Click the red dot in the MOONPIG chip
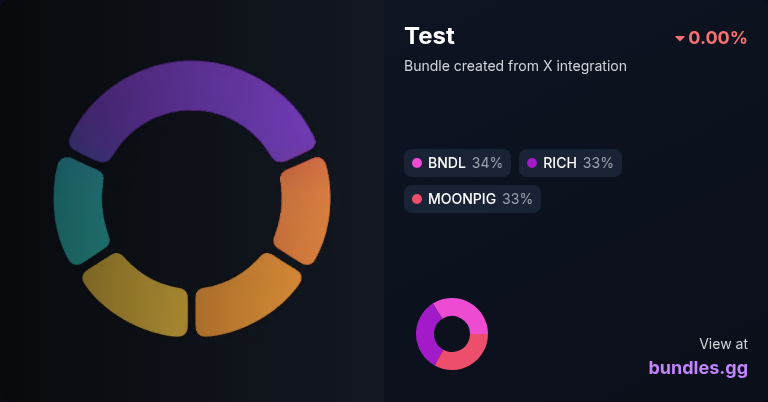Screen dimensions: 768x402 pos(417,199)
